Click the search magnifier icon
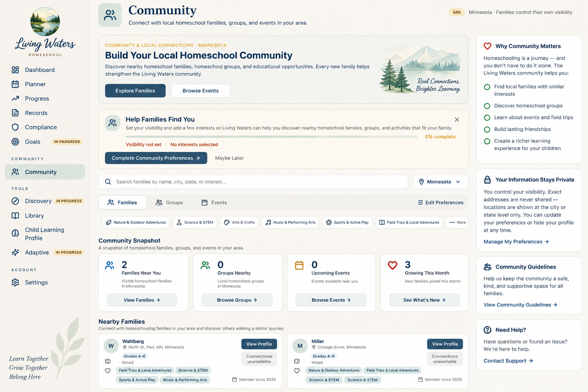The width and height of the screenshot is (588, 392). pyautogui.click(x=108, y=182)
